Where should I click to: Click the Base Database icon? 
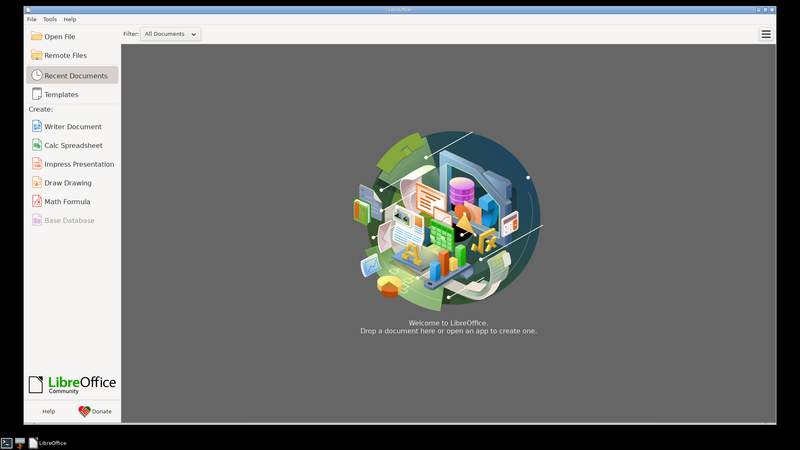coord(37,220)
